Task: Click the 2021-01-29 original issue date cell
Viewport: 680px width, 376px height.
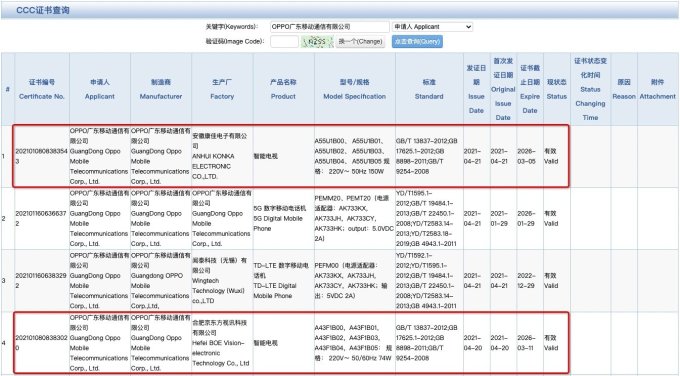Action: (503, 219)
